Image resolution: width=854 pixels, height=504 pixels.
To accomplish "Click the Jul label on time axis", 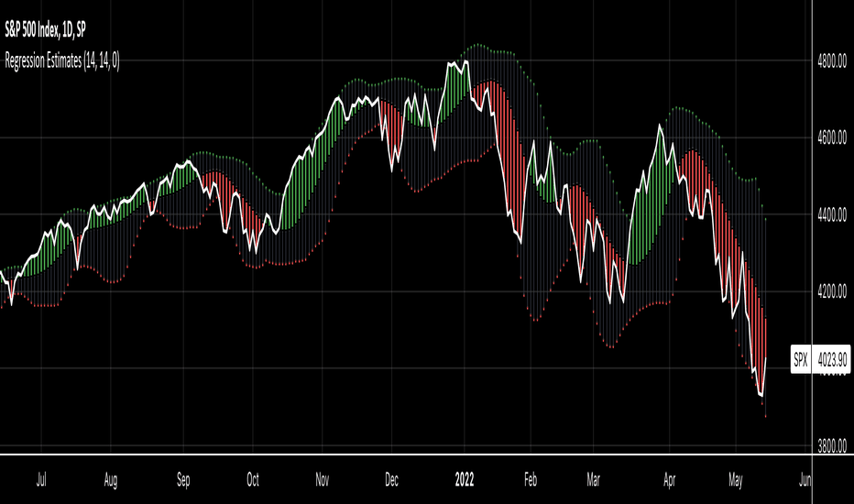I will [x=41, y=479].
